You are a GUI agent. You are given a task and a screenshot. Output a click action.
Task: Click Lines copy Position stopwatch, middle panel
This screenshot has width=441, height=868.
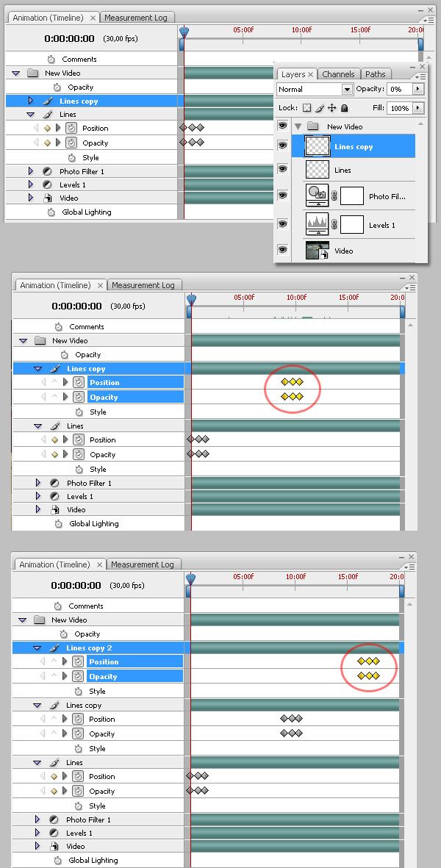tap(78, 382)
